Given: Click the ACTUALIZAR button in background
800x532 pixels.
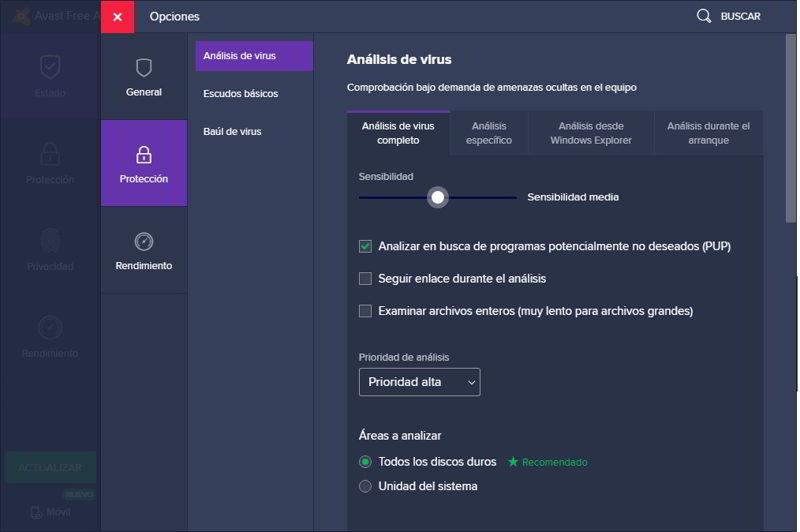Looking at the screenshot, I should (50, 467).
